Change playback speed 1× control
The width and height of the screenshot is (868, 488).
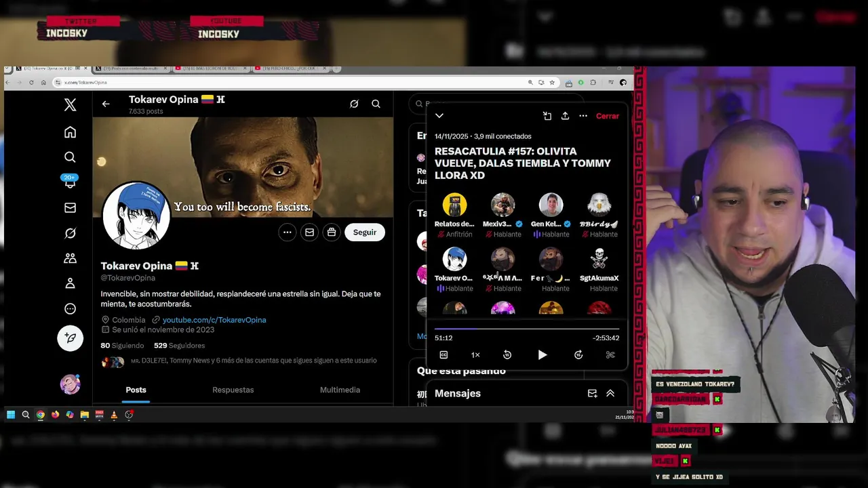(475, 355)
